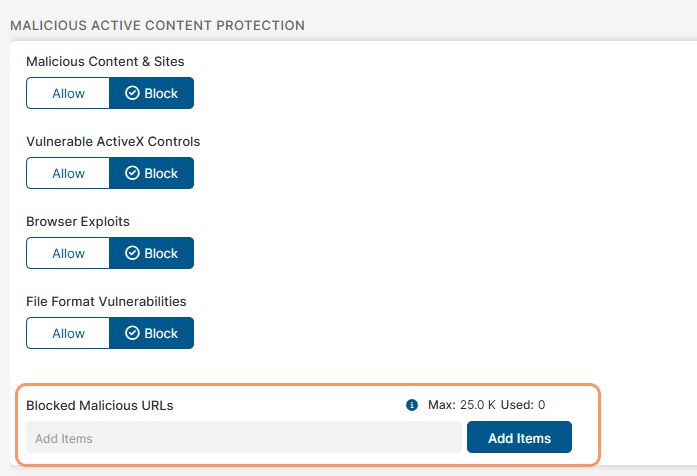The width and height of the screenshot is (697, 476).
Task: Click the Max: 25.0 K text
Action: 461,405
